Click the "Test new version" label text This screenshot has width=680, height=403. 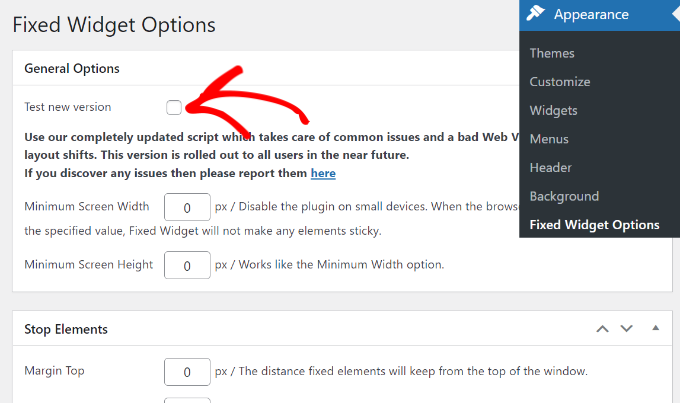(x=68, y=107)
